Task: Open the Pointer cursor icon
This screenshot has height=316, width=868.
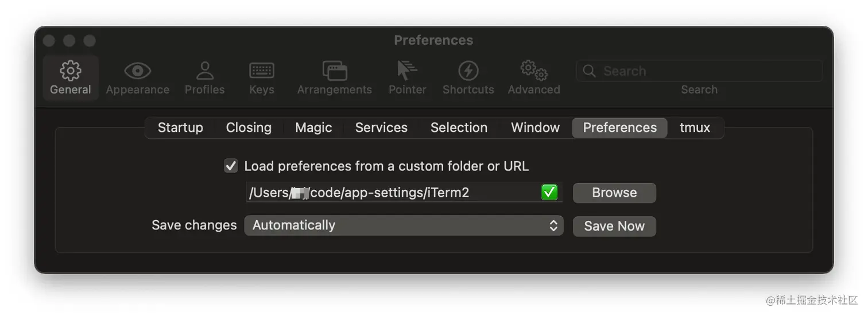Action: pos(407,71)
